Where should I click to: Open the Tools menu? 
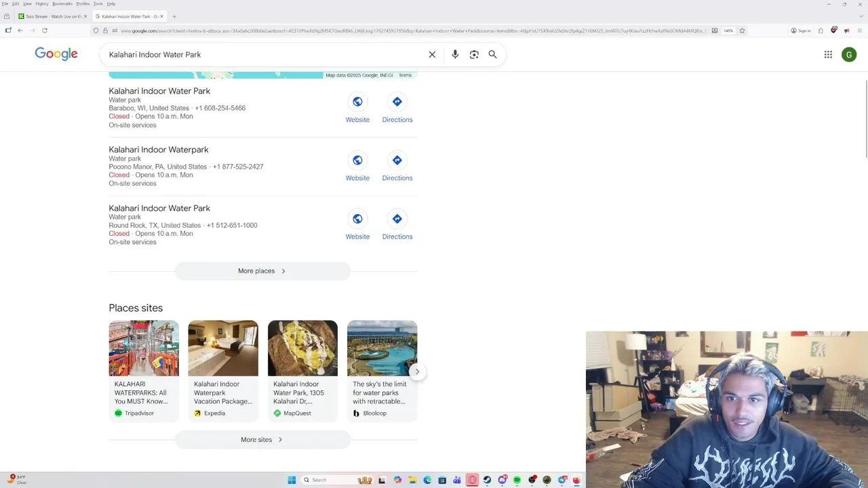98,3
